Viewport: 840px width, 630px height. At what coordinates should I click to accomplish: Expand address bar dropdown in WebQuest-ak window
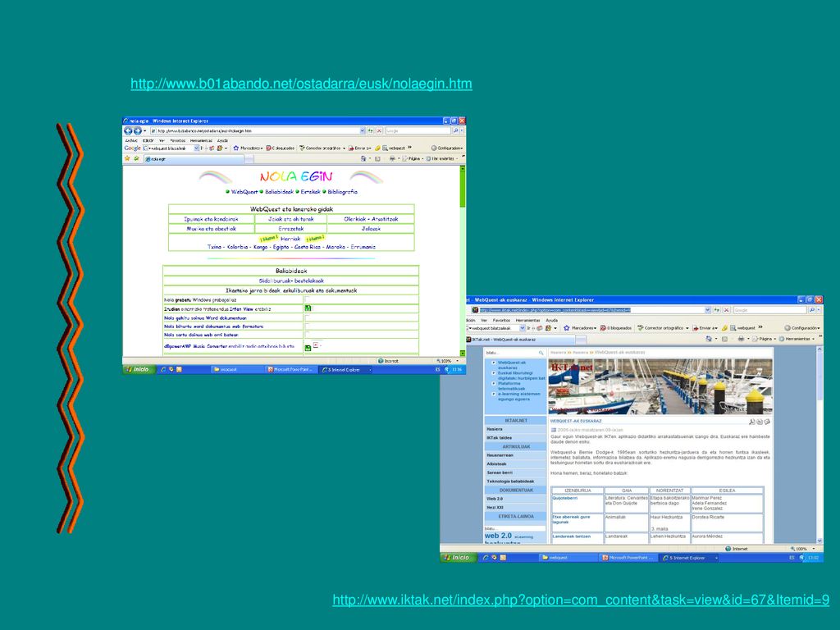coord(708,310)
